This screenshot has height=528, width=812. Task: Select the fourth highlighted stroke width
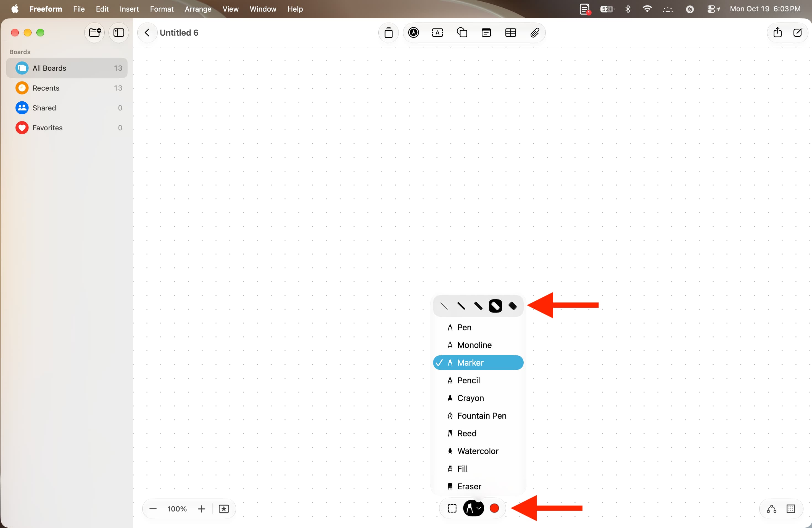(495, 306)
